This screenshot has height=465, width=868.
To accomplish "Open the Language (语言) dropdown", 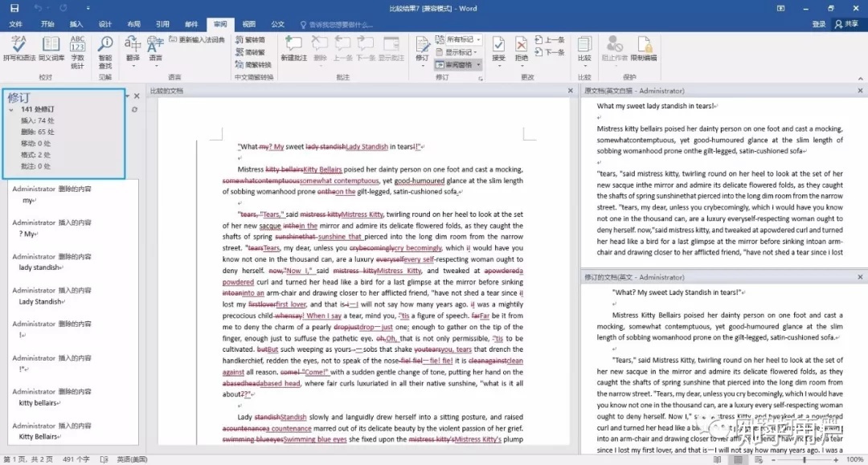I will coord(156,52).
